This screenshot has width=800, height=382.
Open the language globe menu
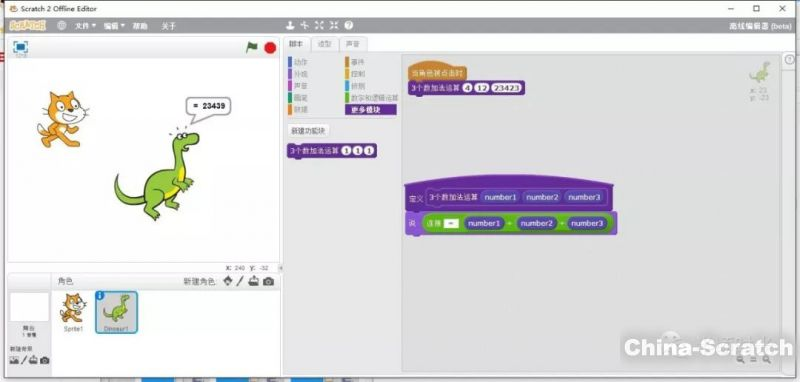(x=62, y=26)
